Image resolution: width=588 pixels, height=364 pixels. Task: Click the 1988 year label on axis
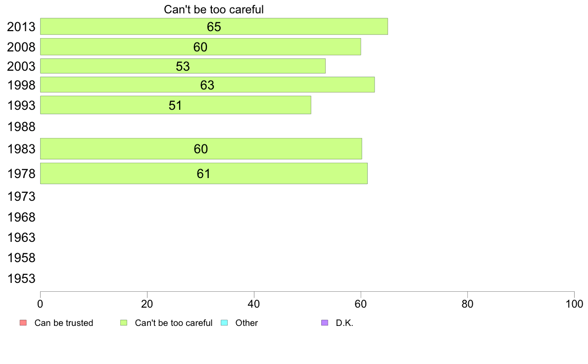click(21, 127)
